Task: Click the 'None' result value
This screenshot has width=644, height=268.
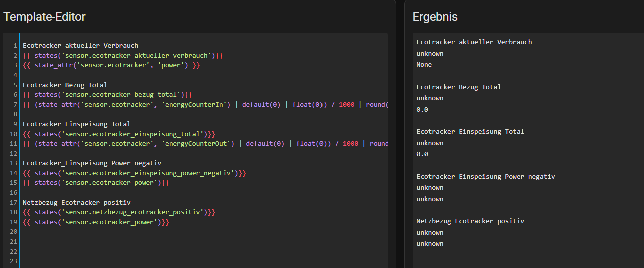Action: (424, 64)
